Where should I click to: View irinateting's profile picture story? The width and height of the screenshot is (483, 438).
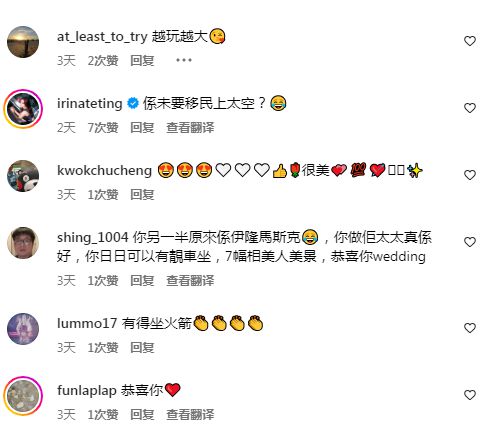[23, 109]
